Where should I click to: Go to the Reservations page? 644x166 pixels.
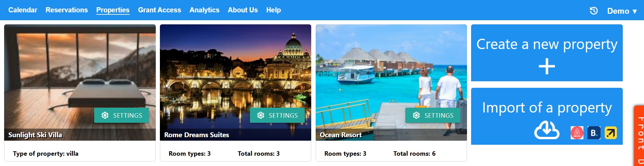click(x=67, y=10)
